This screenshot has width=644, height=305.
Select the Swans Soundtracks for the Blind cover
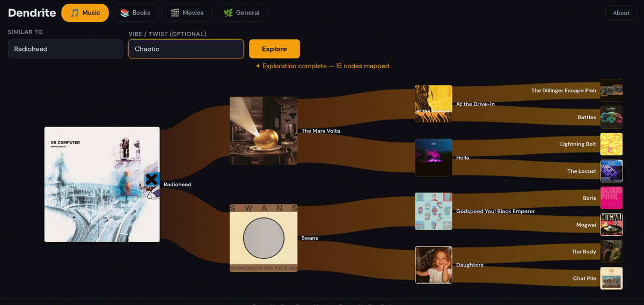coord(263,238)
